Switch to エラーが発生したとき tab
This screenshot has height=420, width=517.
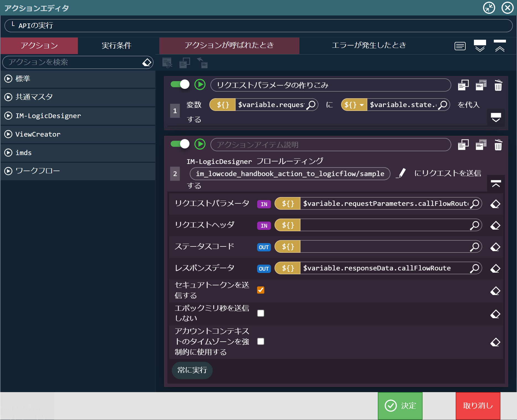pyautogui.click(x=369, y=45)
